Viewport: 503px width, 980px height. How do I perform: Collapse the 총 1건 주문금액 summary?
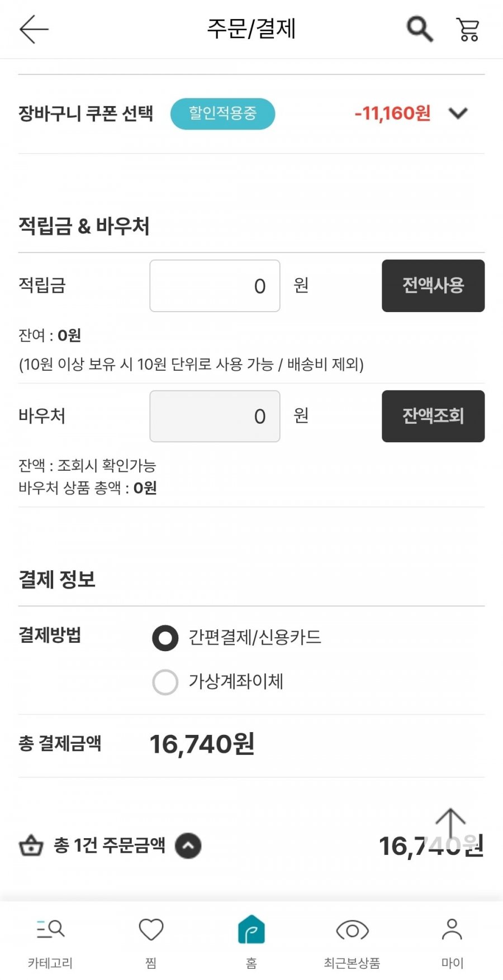188,845
